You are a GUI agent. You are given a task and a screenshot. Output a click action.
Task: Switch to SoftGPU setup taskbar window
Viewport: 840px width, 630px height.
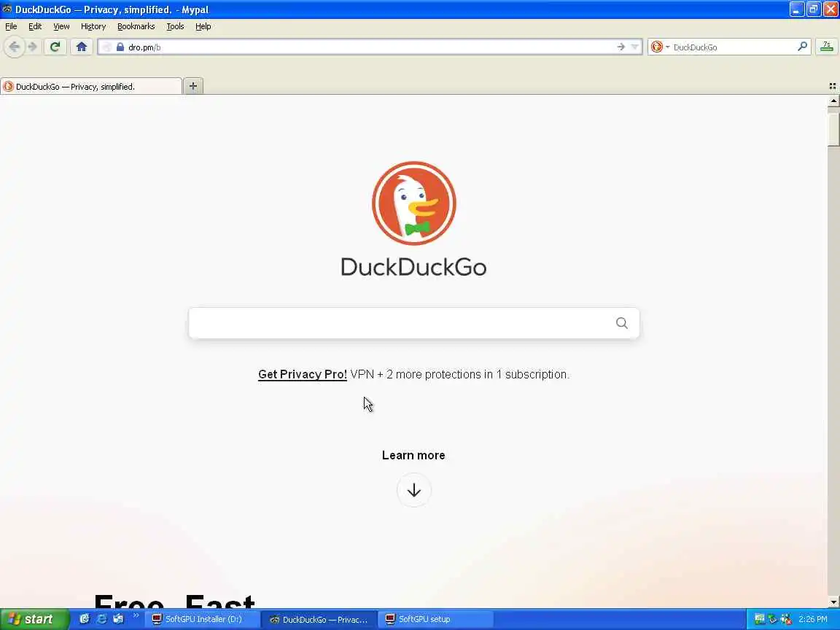[435, 619]
